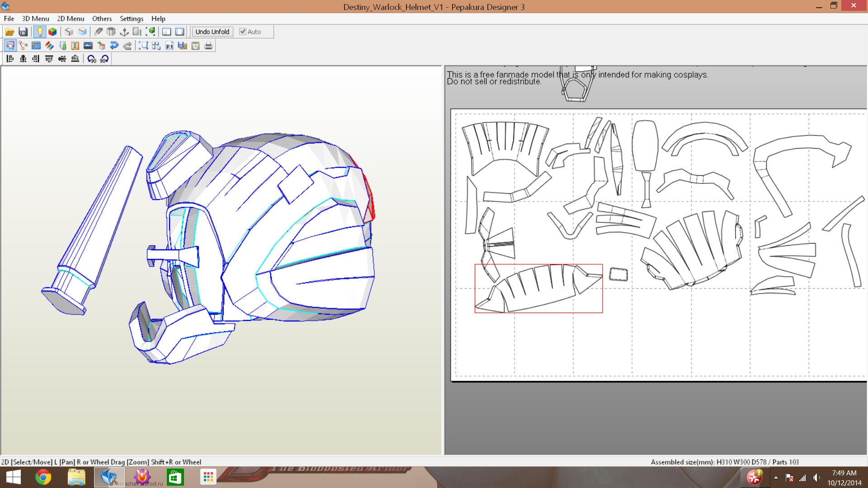Screen dimensions: 868x488
Task: Switch to Pepakura Designer taskbar icon
Action: pos(109,477)
